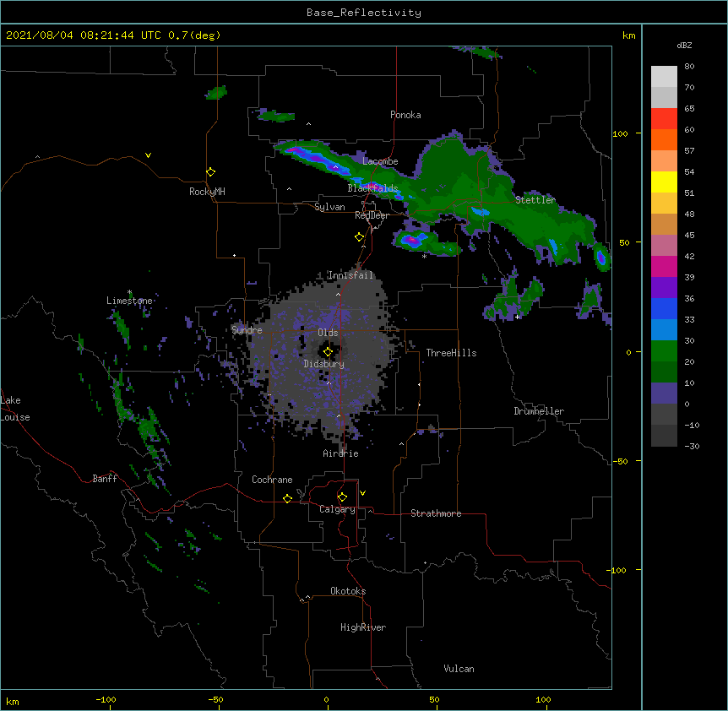Click the Sylvan label
728x711 pixels.
[329, 207]
